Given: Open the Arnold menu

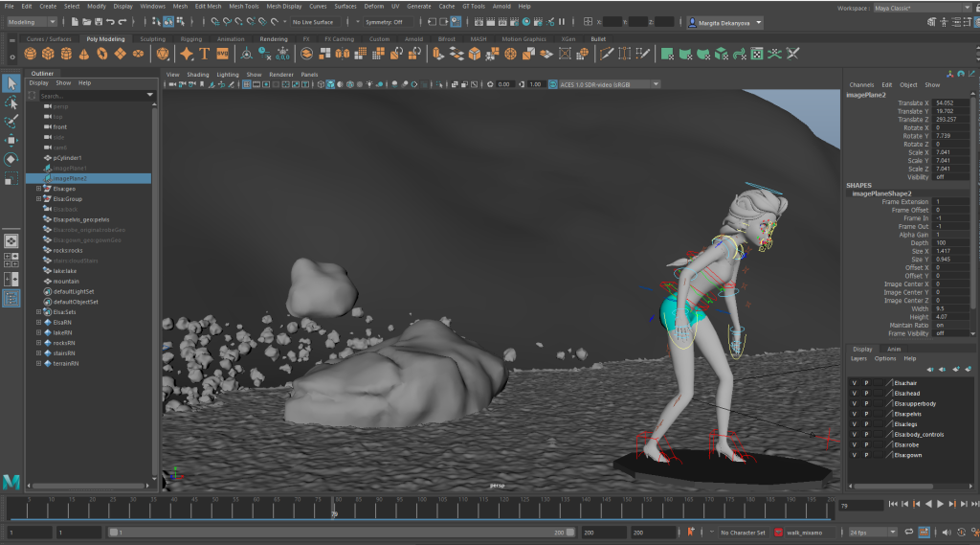Looking at the screenshot, I should click(501, 7).
